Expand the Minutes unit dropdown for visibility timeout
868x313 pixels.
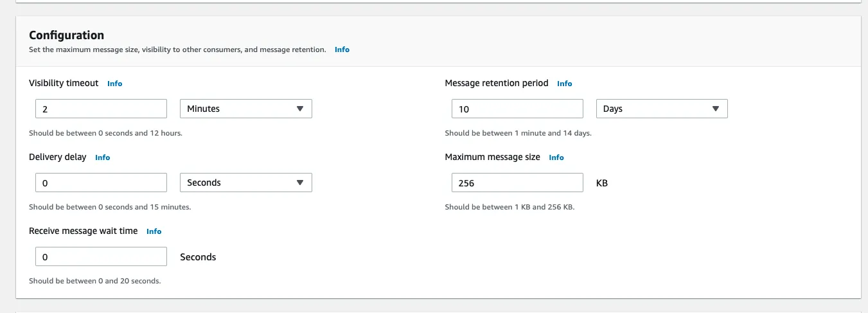tap(245, 109)
